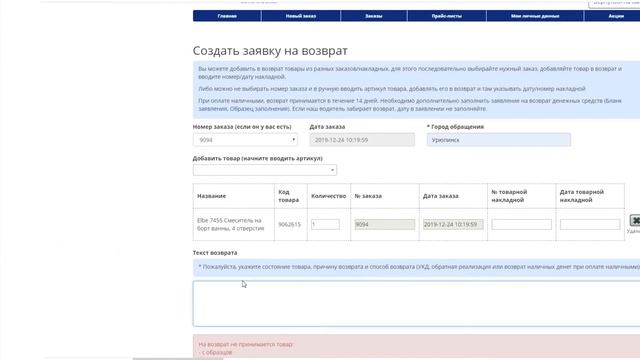Screen dimensions: 640x360
Task: Open the Акции navigation tab
Action: click(x=616, y=16)
